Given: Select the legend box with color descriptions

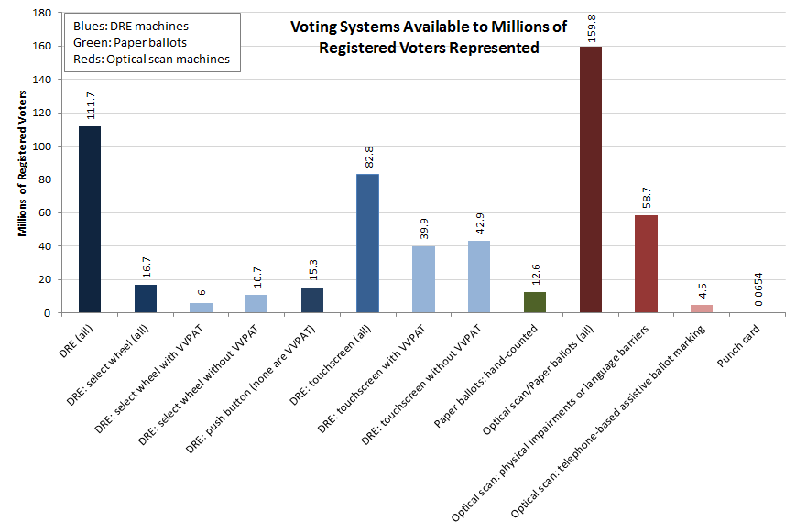Looking at the screenshot, I should pyautogui.click(x=152, y=43).
